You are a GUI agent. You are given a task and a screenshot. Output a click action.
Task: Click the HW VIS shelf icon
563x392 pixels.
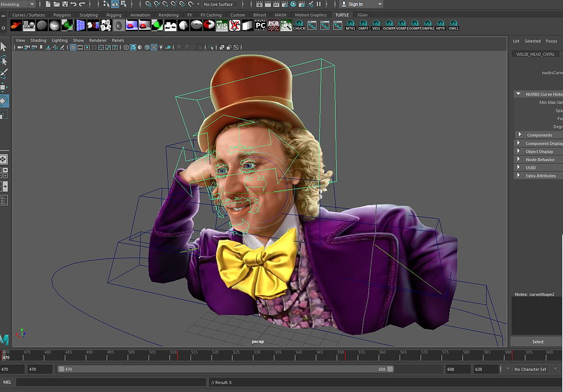click(222, 25)
